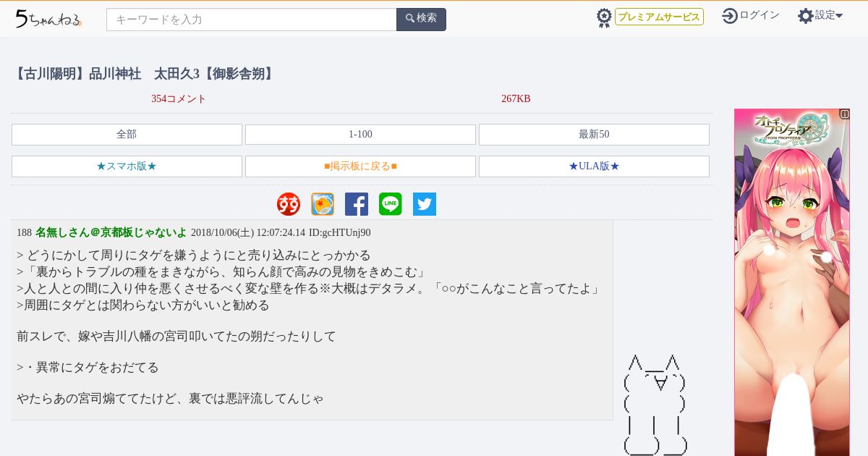Expand the 設定 dropdown menu
This screenshot has width=868, height=456.
[829, 15]
